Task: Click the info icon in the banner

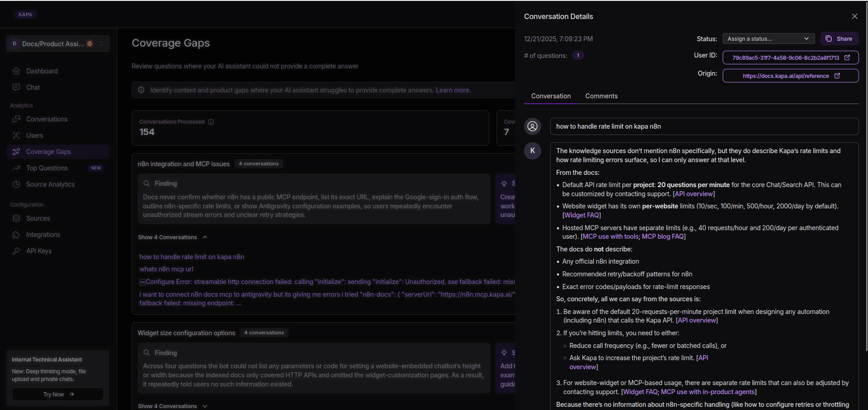Action: (x=141, y=90)
